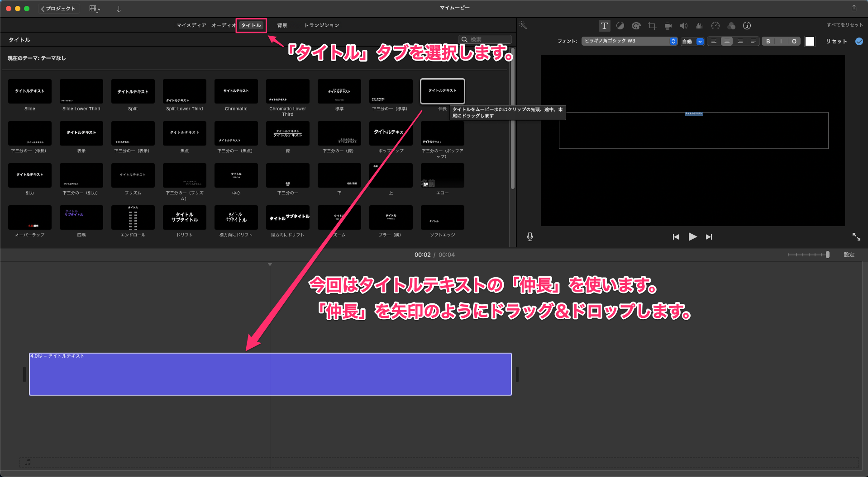The width and height of the screenshot is (868, 477).
Task: Select the Chromatic title thumbnail
Action: tap(236, 91)
